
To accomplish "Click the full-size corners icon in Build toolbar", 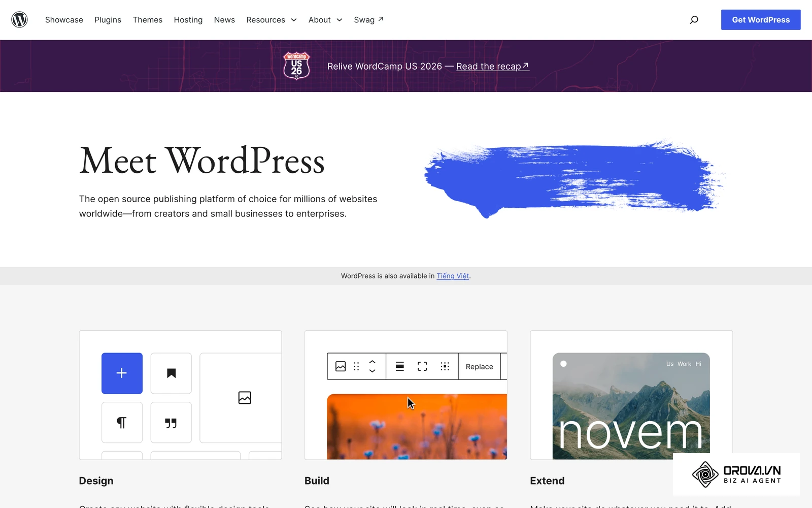I will 422,366.
